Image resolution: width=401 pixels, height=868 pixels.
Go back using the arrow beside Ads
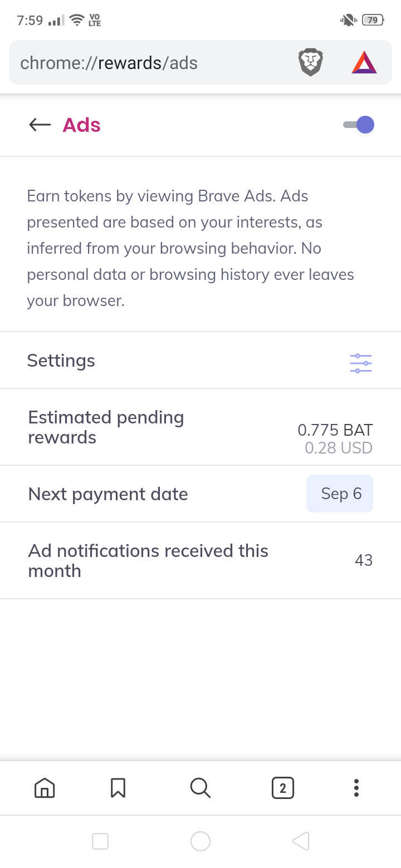click(x=40, y=125)
